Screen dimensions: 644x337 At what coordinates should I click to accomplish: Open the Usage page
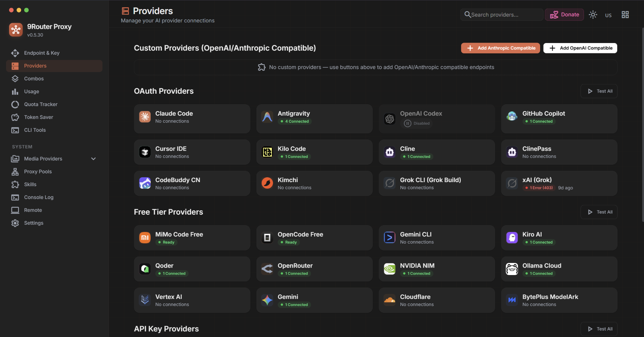pyautogui.click(x=54, y=91)
